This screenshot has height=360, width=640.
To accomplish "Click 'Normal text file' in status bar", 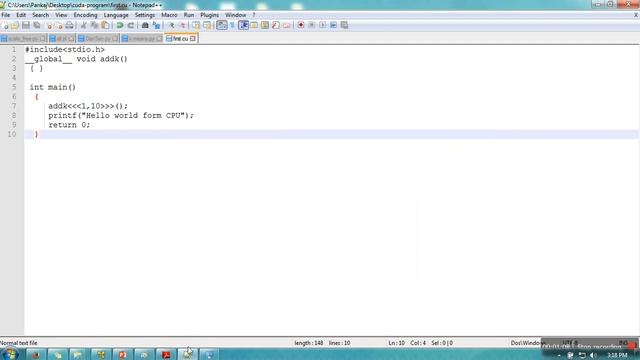I will click(19, 343).
